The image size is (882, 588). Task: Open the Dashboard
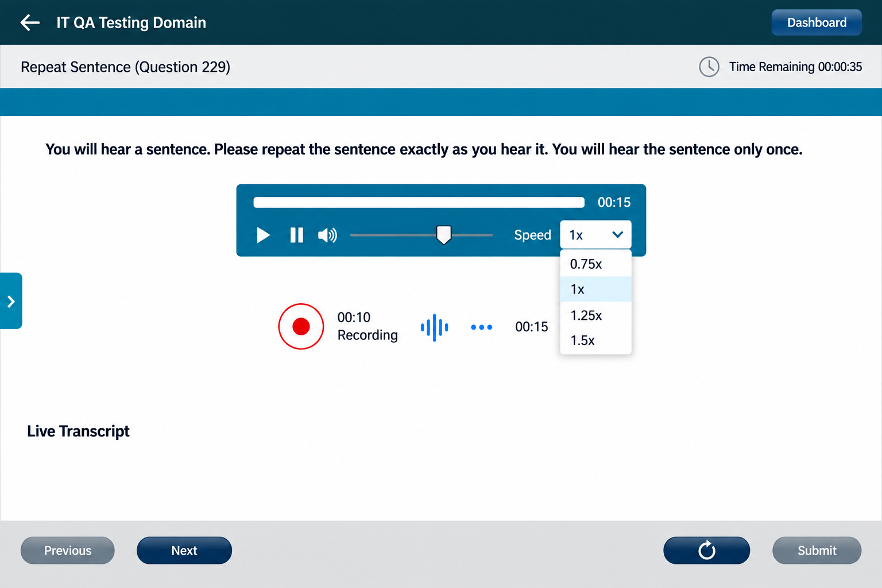(817, 22)
